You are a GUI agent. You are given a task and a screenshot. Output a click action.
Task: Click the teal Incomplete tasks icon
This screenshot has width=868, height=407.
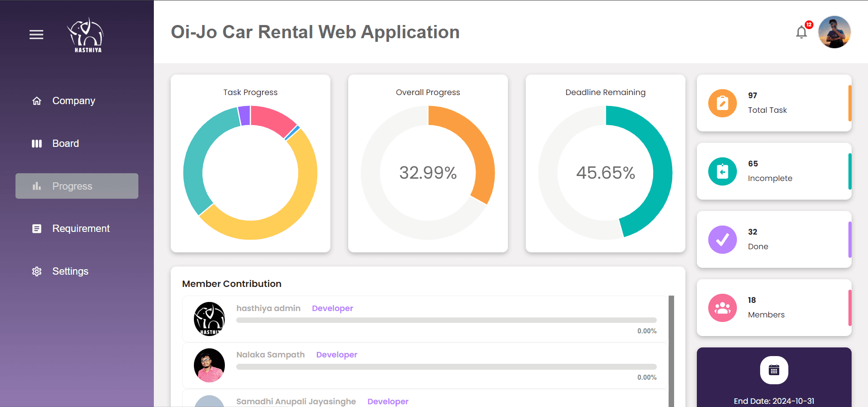click(722, 171)
